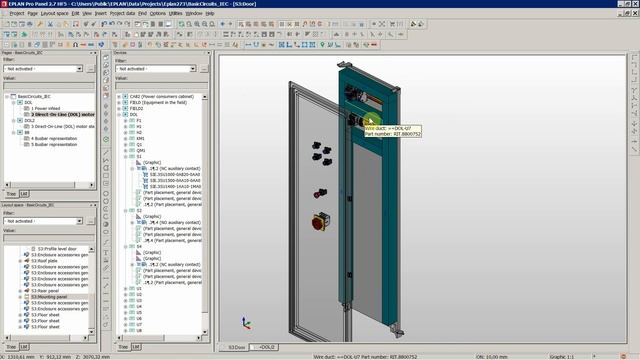The width and height of the screenshot is (640, 360).
Task: Select 'FIELD2' in Devices tree
Action: [x=136, y=109]
